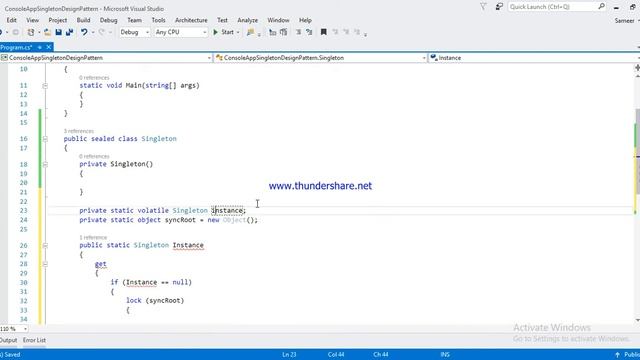Open the Window menu
This screenshot has width=640, height=360.
278,20
